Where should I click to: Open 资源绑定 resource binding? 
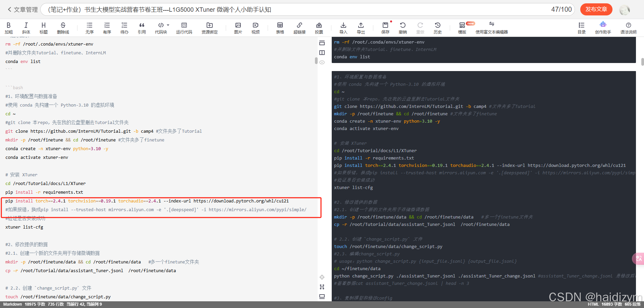tap(210, 28)
